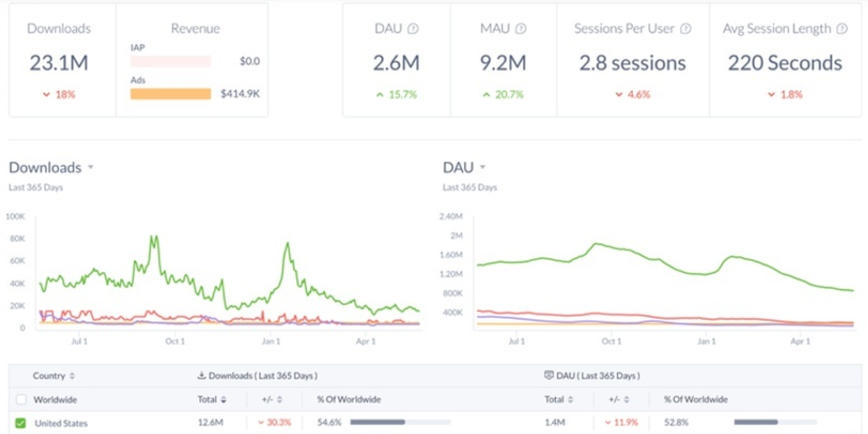868x434 pixels.
Task: Click the 2.6M DAU value
Action: click(x=396, y=63)
